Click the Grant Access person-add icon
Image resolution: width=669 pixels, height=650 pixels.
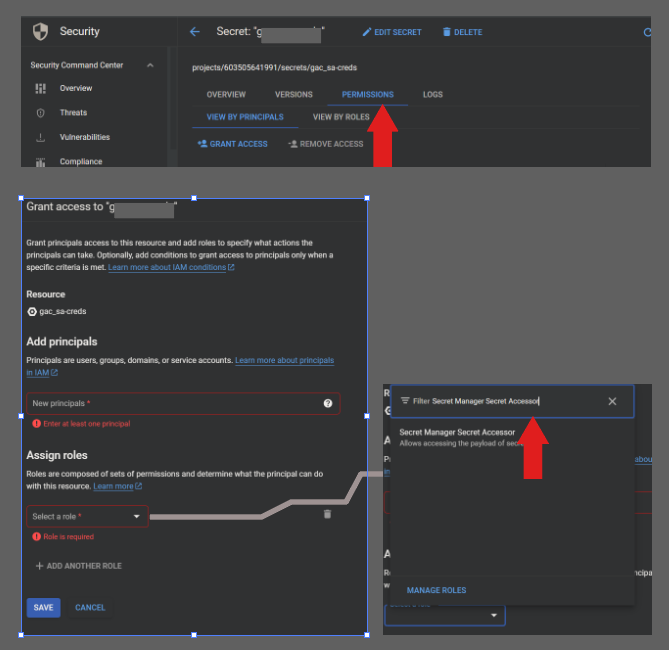click(x=202, y=144)
